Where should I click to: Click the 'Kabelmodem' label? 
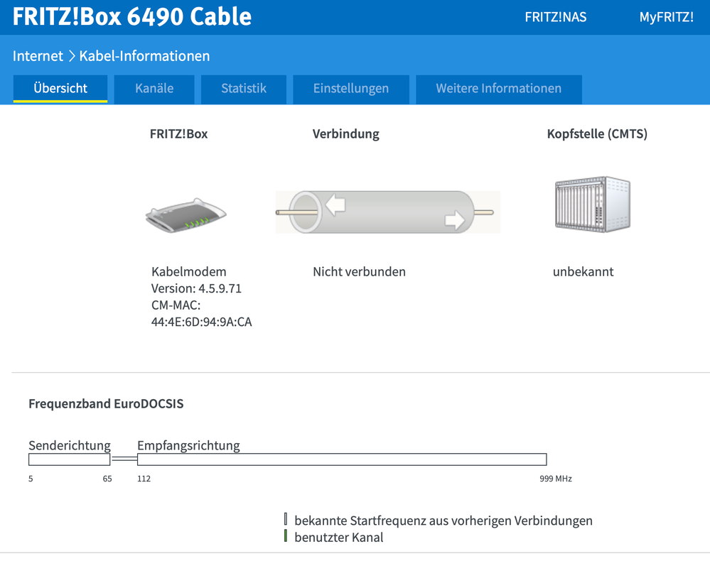pyautogui.click(x=189, y=272)
